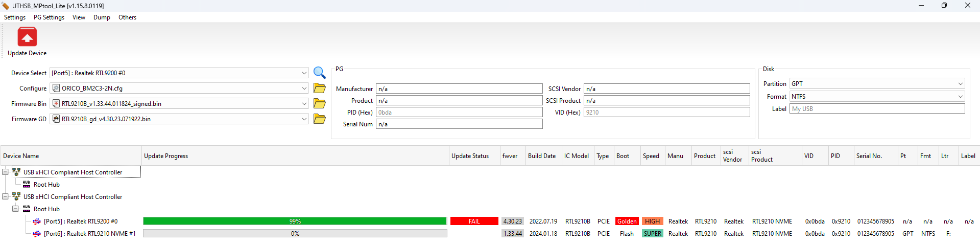Click the HIGH speed cell
The width and height of the screenshot is (980, 245).
tap(652, 221)
